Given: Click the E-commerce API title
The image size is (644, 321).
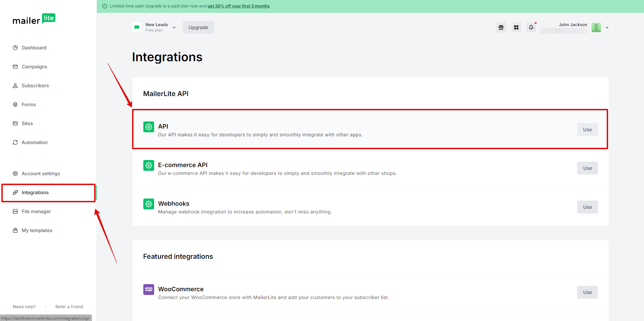Looking at the screenshot, I should [183, 165].
